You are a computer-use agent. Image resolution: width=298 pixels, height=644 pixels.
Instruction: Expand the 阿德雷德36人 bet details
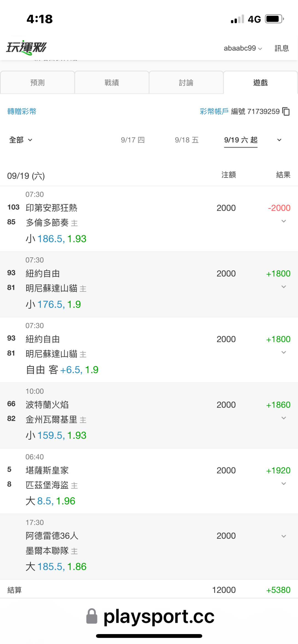pos(284,536)
